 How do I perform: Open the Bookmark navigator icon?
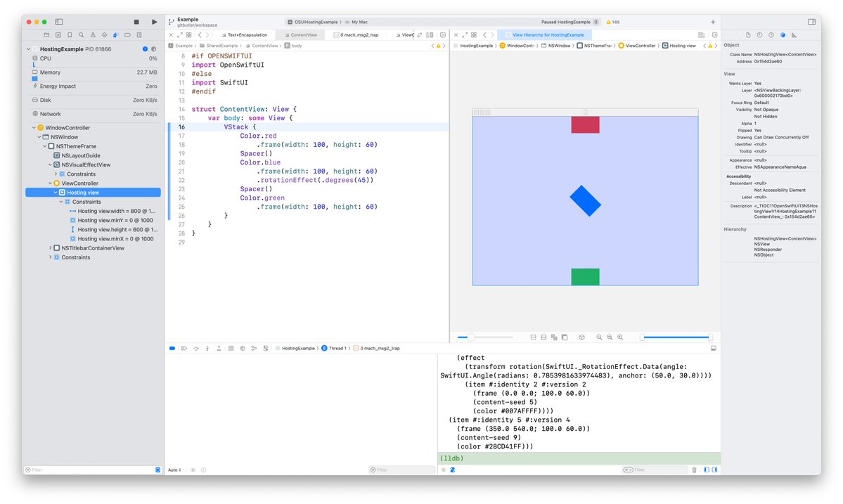pos(70,35)
